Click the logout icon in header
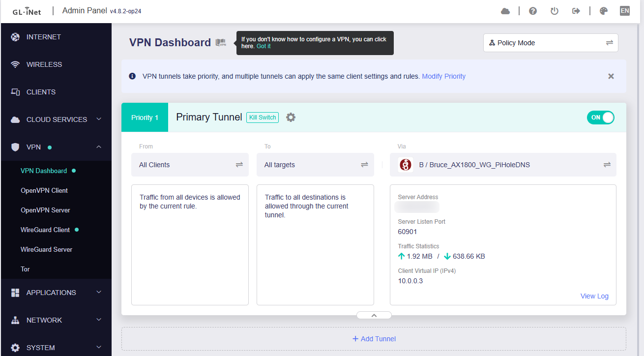Image resolution: width=644 pixels, height=356 pixels. point(576,11)
